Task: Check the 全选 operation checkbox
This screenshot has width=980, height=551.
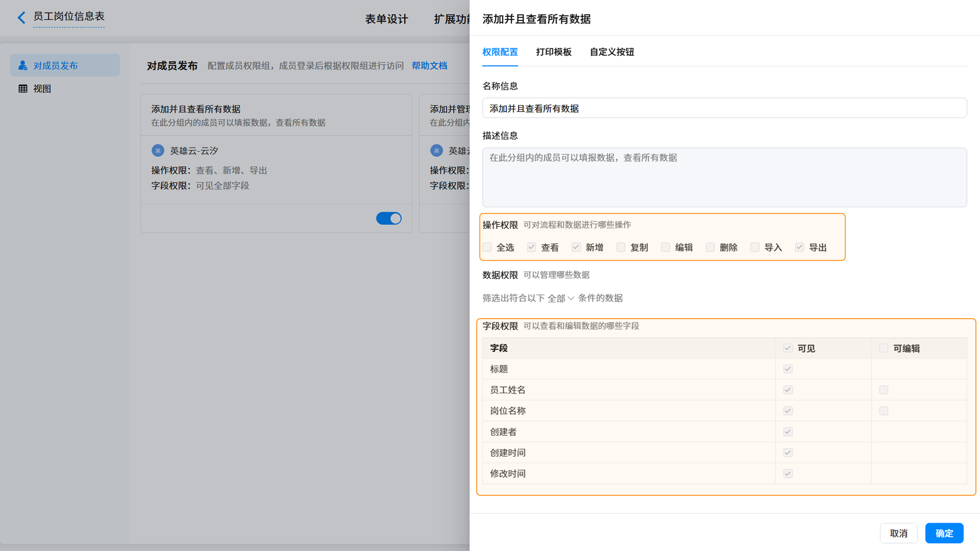Action: pos(487,247)
